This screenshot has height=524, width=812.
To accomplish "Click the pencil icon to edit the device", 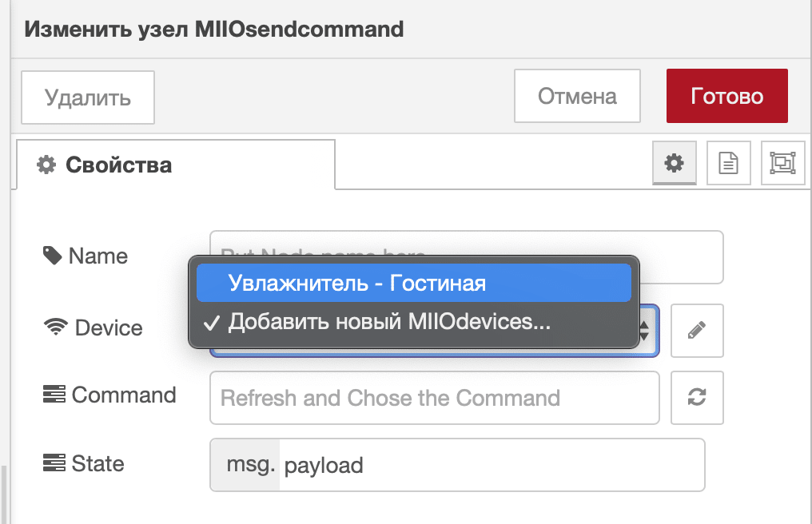I will pos(696,330).
